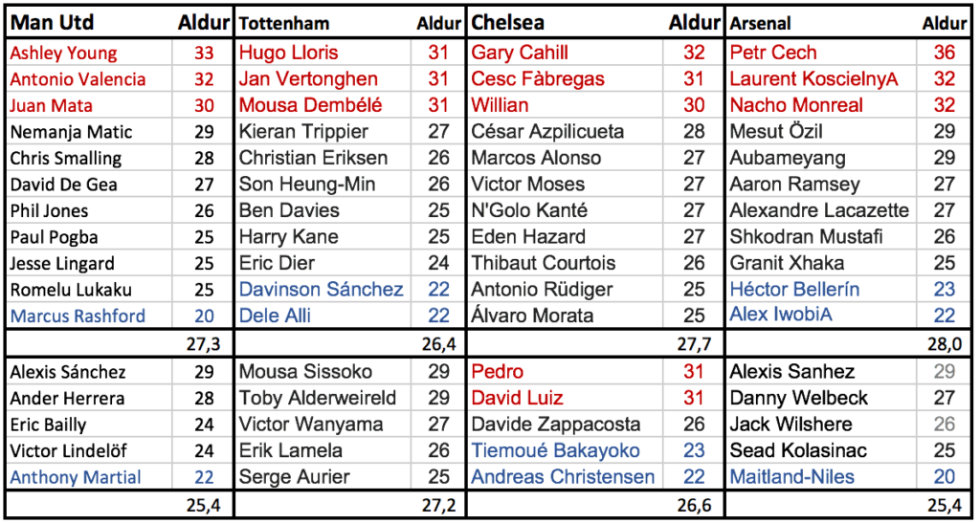Click the Marcus Rashford cell
The height and width of the screenshot is (523, 980).
coord(88,316)
